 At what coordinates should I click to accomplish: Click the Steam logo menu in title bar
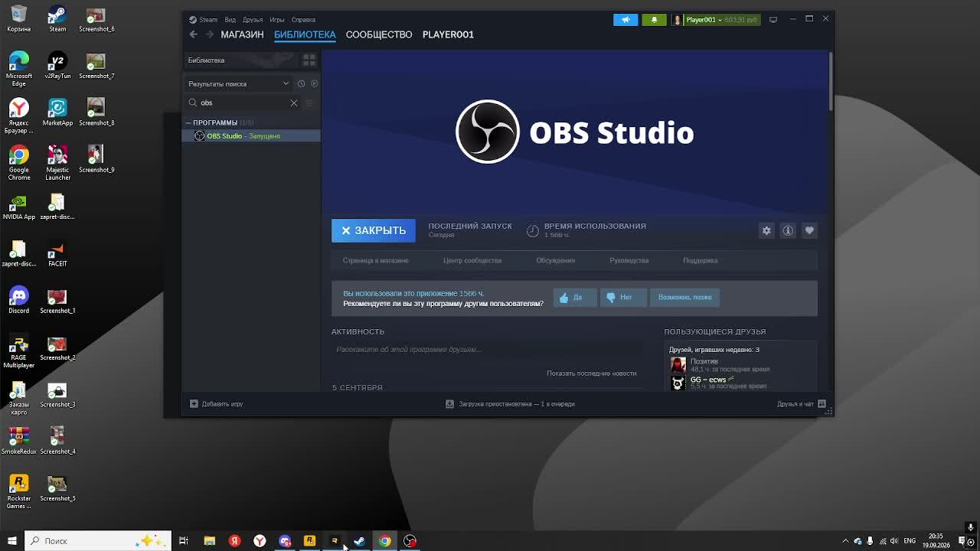tap(204, 20)
